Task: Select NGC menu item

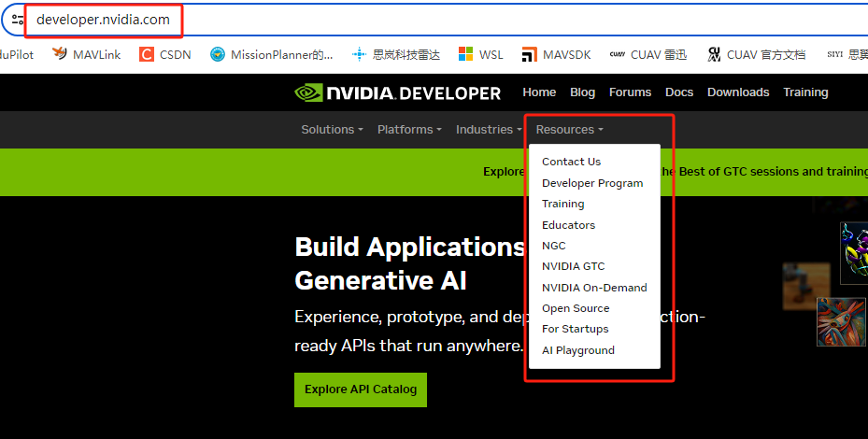Action: [x=553, y=246]
